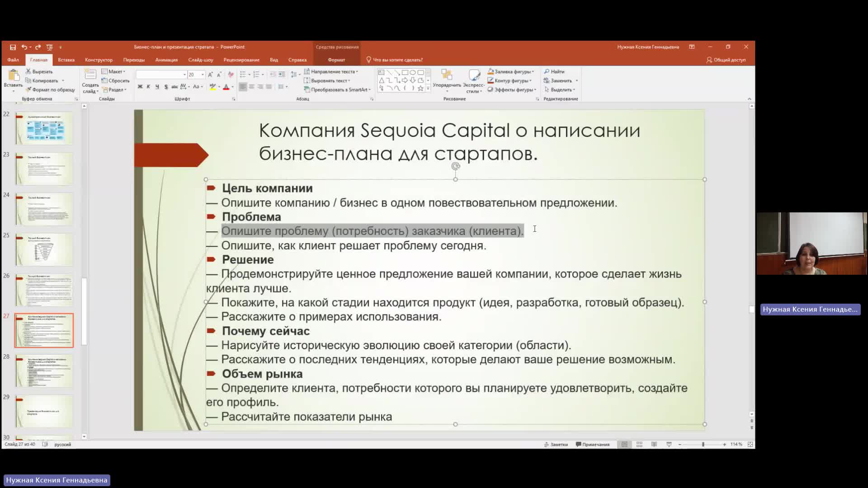Click the Tell Me (Что вы хотите сделать?) box
The width and height of the screenshot is (868, 488).
pyautogui.click(x=394, y=60)
